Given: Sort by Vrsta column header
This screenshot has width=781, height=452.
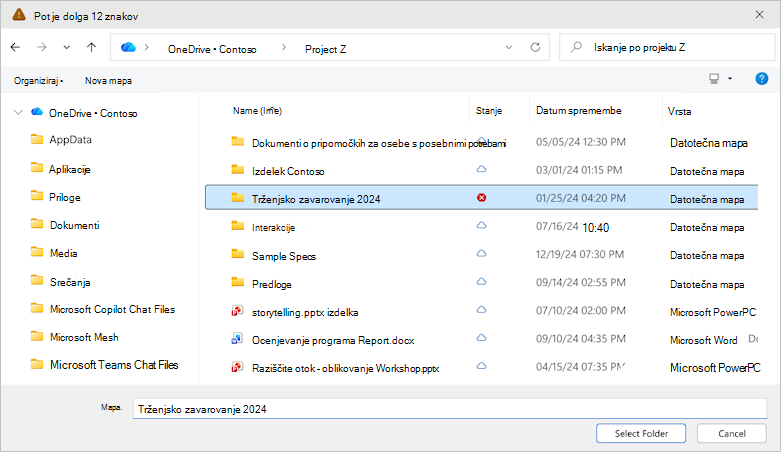Looking at the screenshot, I should 679,111.
